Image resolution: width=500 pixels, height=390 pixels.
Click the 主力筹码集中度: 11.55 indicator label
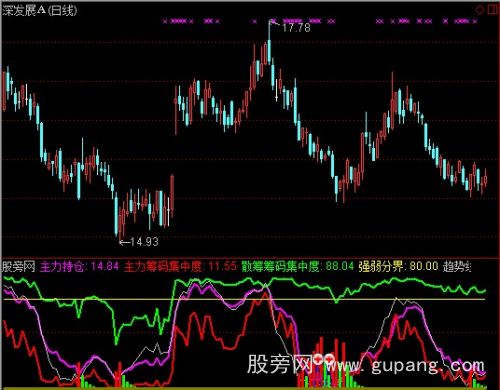tap(180, 267)
